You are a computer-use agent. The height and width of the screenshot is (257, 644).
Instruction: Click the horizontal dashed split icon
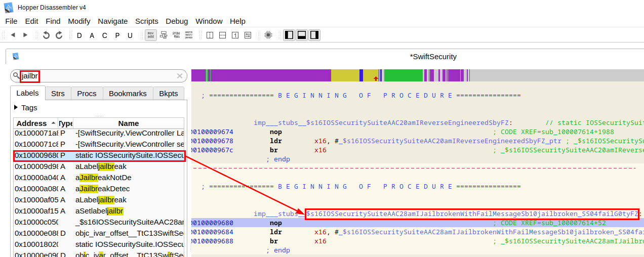222,35
